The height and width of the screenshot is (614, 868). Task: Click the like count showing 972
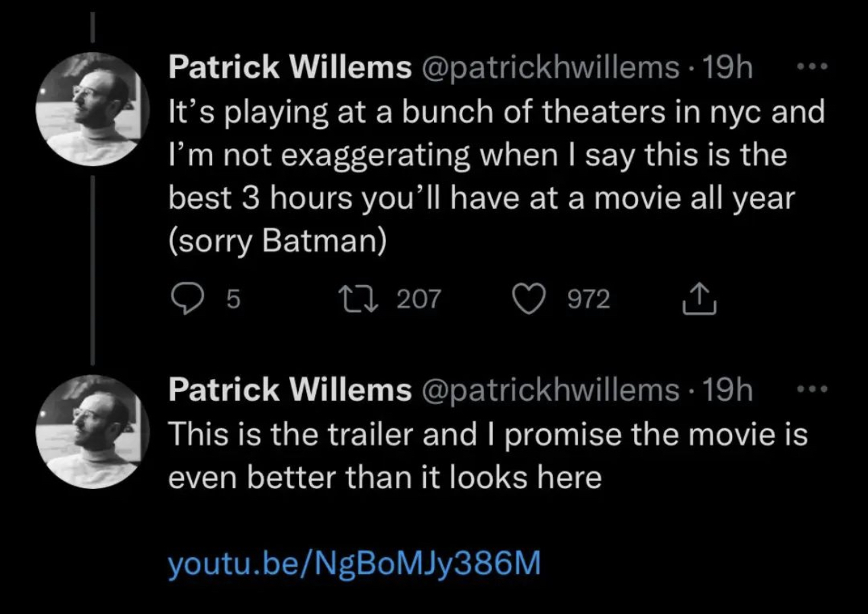(588, 299)
